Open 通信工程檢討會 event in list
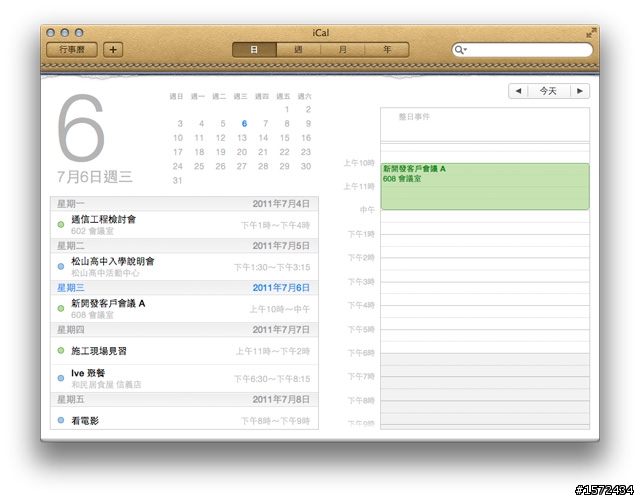 [x=184, y=225]
